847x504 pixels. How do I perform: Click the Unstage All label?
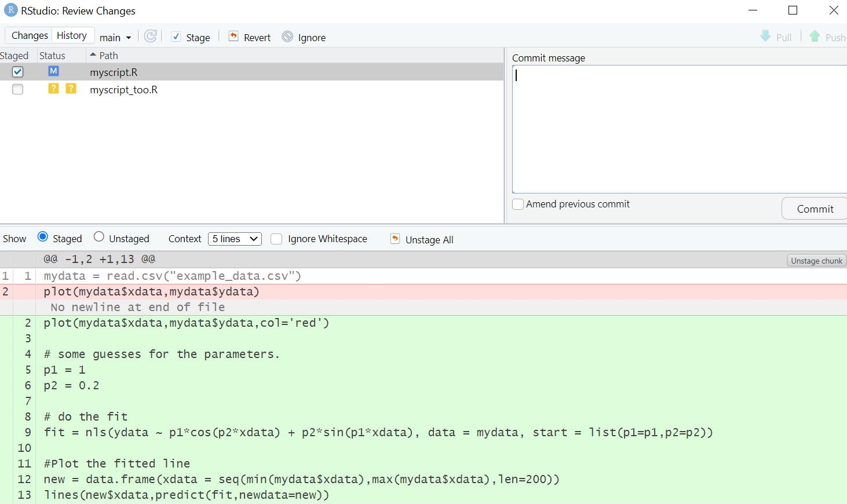point(429,240)
